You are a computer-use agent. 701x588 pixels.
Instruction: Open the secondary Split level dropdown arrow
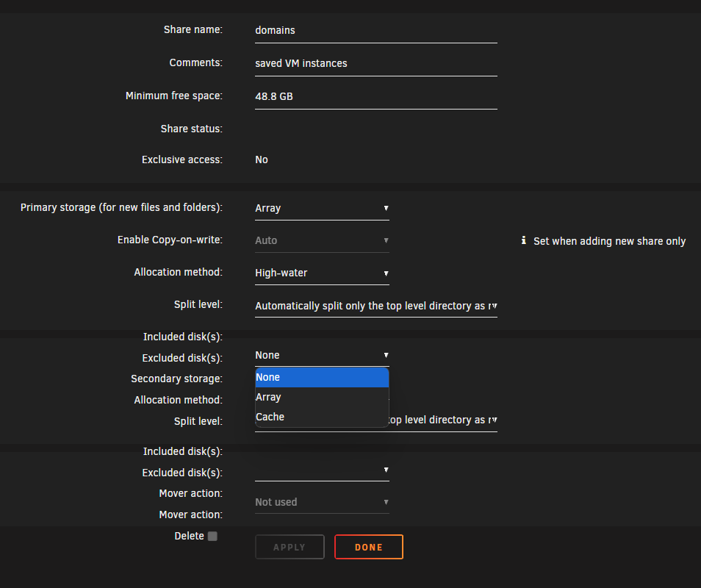pyautogui.click(x=493, y=420)
